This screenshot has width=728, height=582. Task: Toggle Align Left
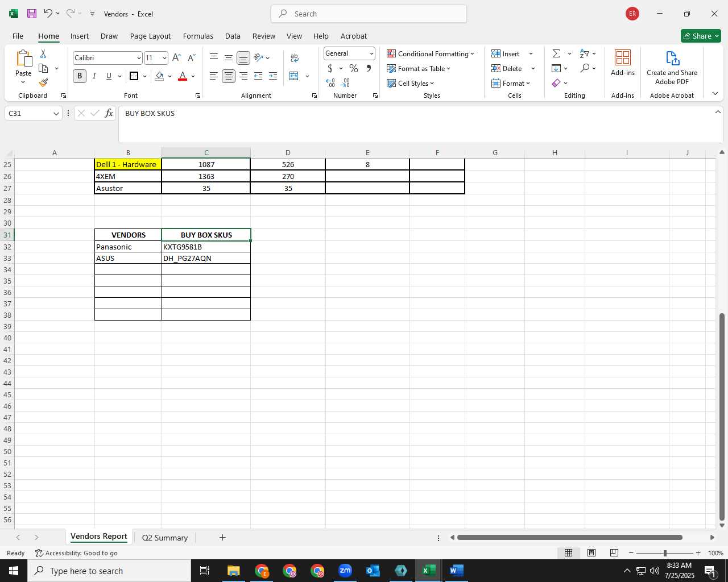214,76
